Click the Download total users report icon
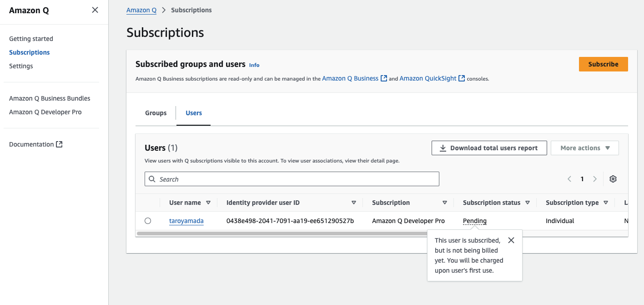This screenshot has height=305, width=644. click(442, 147)
